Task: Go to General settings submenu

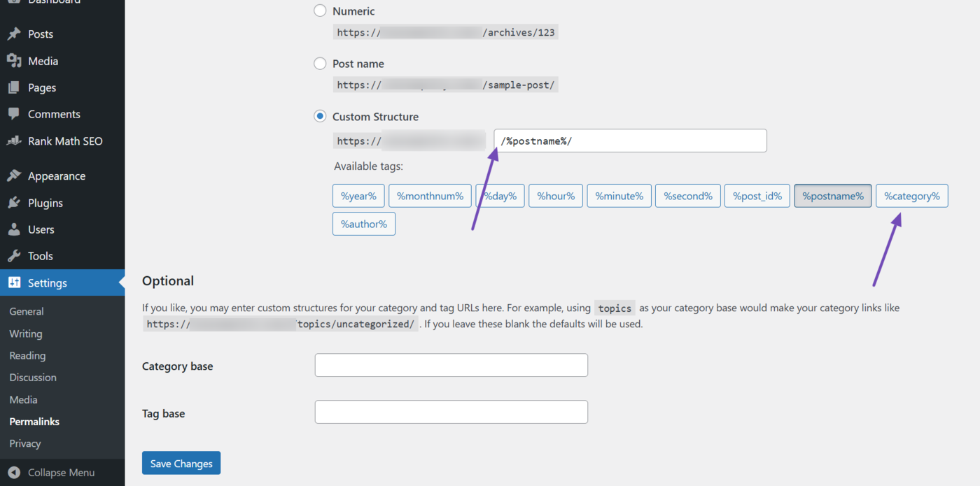Action: pyautogui.click(x=27, y=312)
